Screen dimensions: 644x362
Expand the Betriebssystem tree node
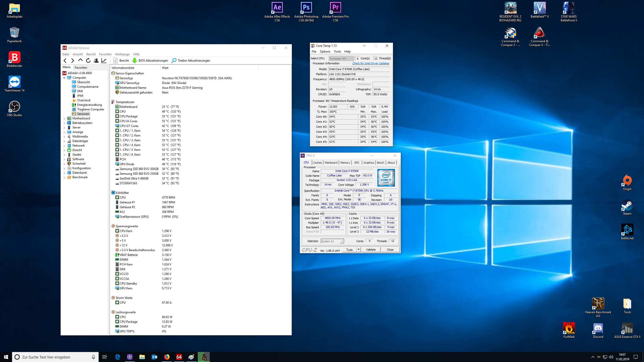coord(64,123)
